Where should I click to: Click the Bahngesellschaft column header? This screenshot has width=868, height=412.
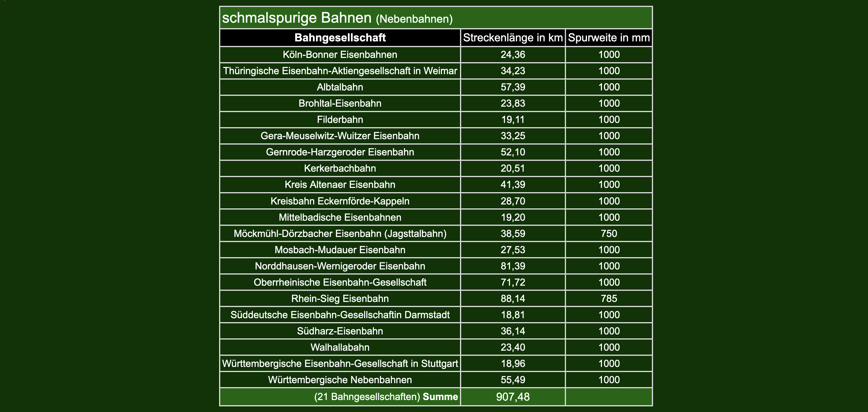coord(340,38)
